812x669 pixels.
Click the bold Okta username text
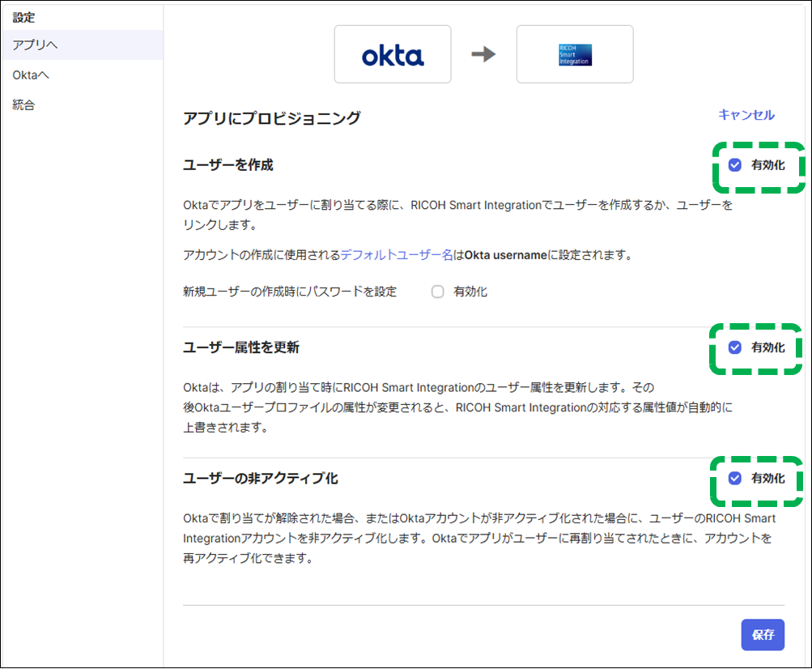(505, 255)
